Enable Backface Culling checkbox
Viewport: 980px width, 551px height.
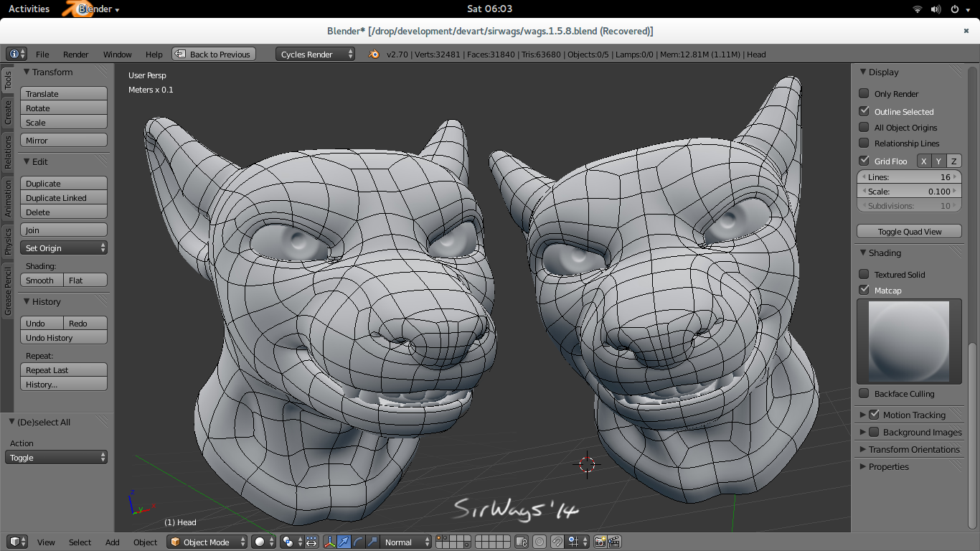(864, 394)
